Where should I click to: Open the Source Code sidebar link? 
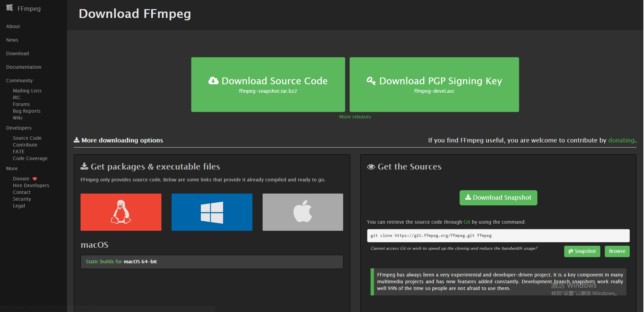[27, 138]
